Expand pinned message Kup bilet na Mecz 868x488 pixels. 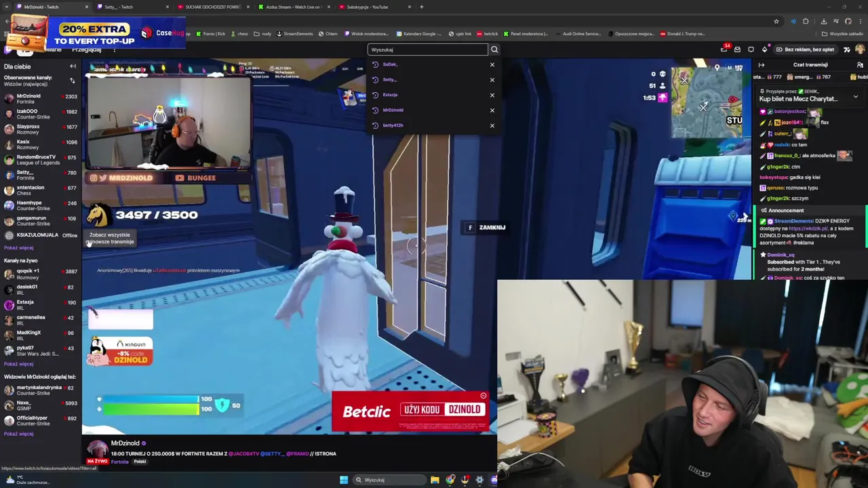[x=855, y=97]
